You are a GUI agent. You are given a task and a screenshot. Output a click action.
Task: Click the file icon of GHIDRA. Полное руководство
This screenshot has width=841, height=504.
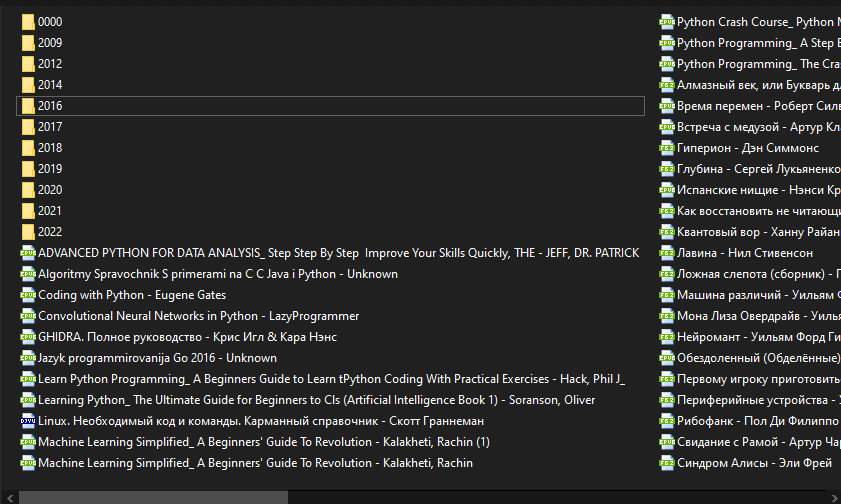click(28, 337)
